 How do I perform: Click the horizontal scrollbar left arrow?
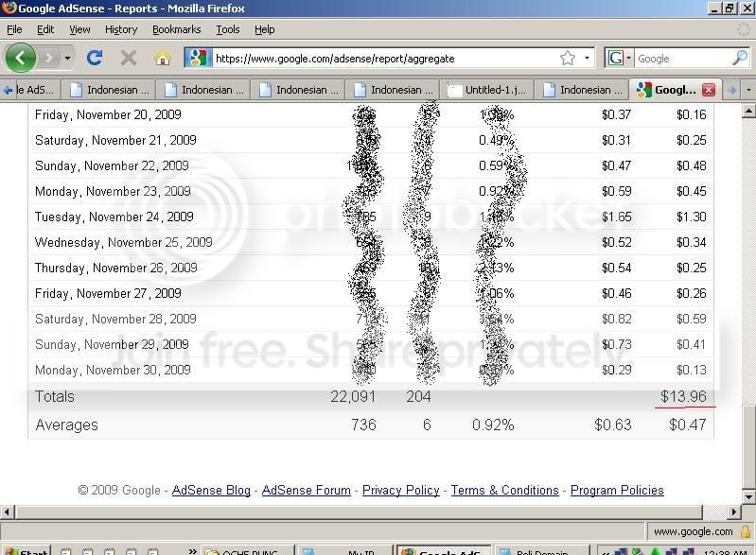(x=7, y=512)
